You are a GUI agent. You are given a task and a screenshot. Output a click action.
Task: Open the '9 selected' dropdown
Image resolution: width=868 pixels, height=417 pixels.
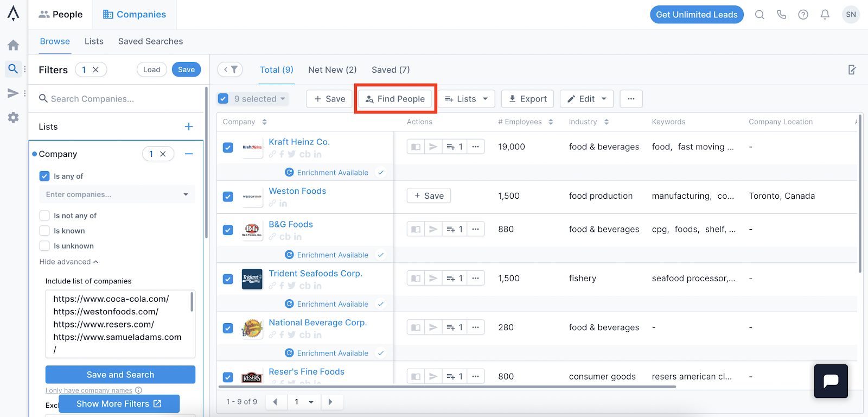pos(260,99)
